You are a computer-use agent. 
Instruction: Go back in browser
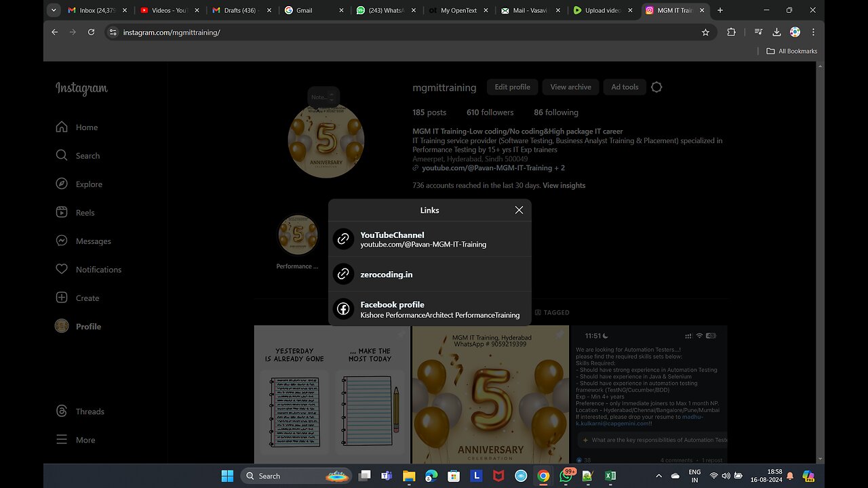coord(55,32)
